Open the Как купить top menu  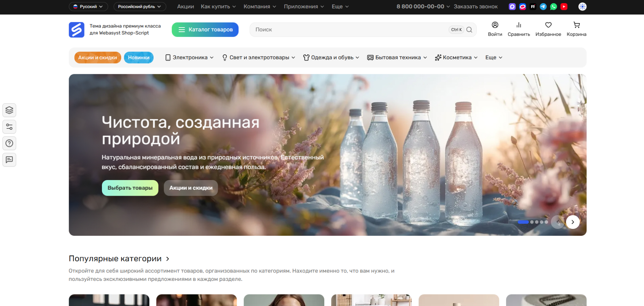pyautogui.click(x=218, y=7)
